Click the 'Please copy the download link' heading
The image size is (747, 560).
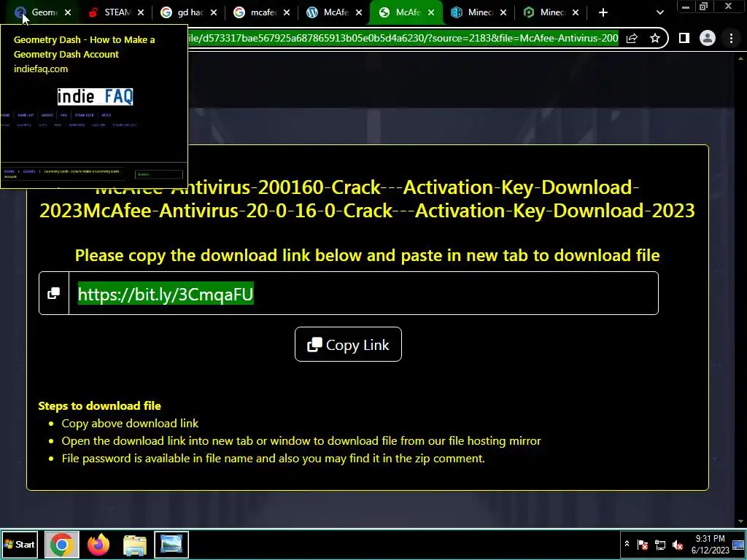pos(368,255)
